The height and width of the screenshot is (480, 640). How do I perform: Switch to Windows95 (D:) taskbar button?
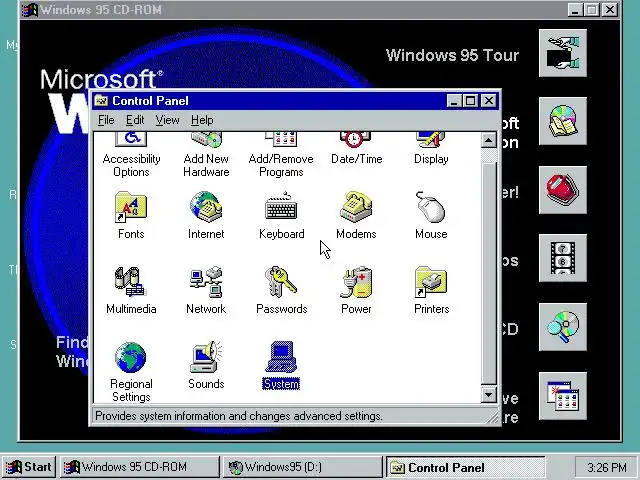coord(302,467)
